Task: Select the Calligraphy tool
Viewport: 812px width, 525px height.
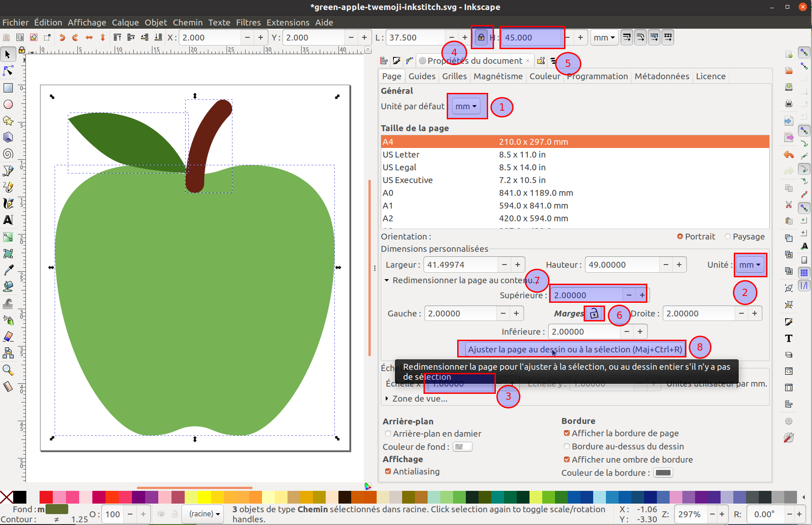Action: pyautogui.click(x=8, y=203)
